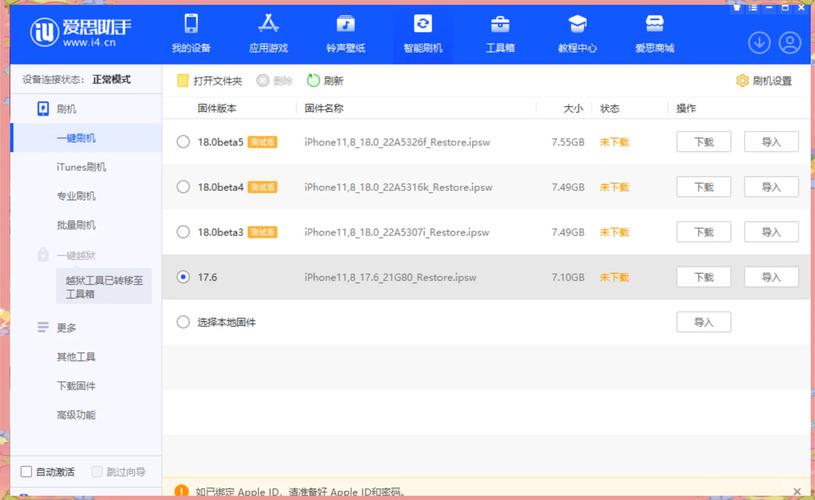The height and width of the screenshot is (500, 815).
Task: Open 铃声壁纸 section
Action: click(346, 34)
